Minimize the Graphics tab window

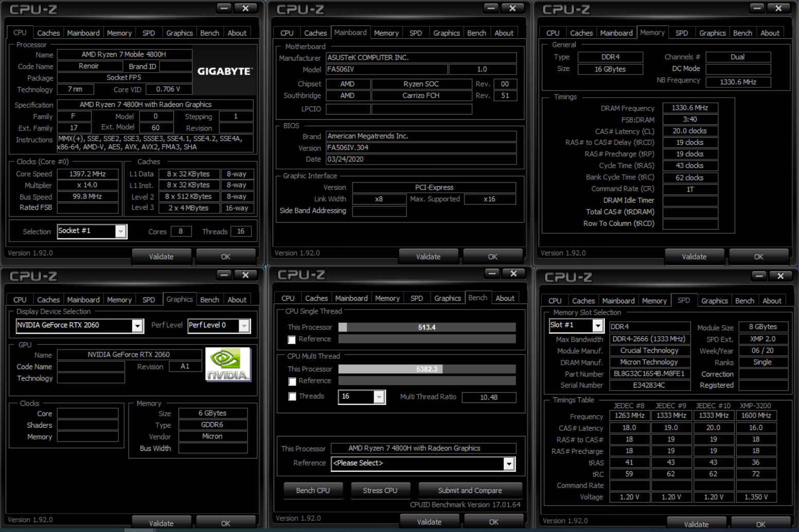(x=224, y=274)
